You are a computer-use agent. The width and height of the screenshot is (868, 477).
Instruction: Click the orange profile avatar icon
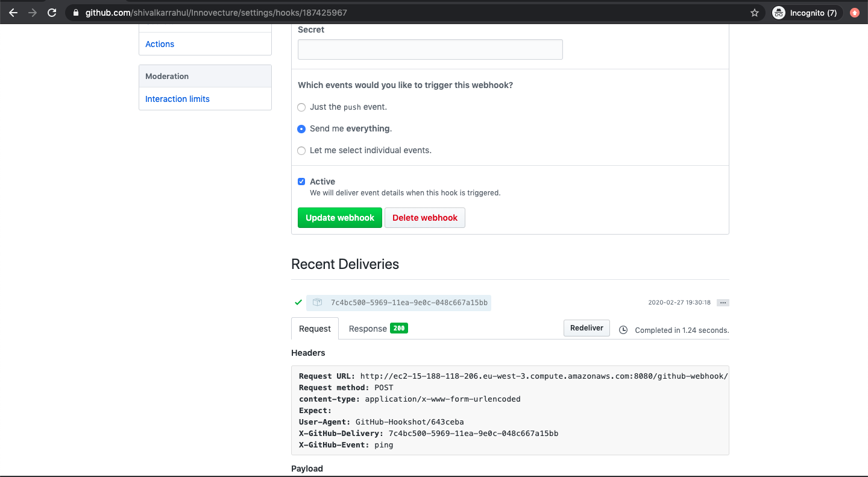point(854,11)
